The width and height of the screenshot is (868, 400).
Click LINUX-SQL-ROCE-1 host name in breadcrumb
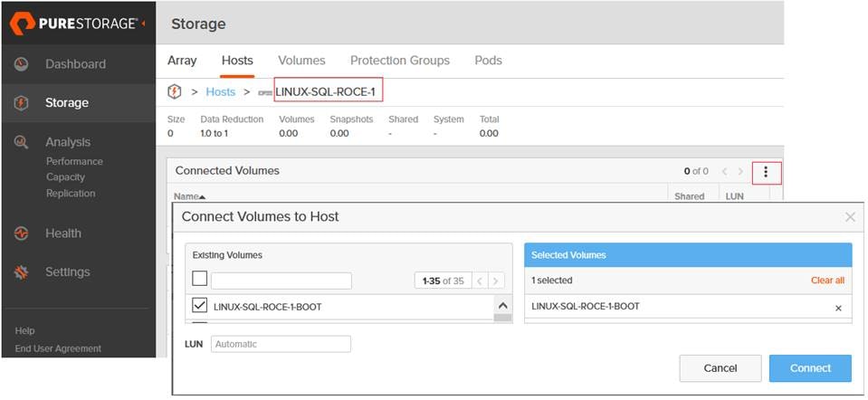[326, 91]
